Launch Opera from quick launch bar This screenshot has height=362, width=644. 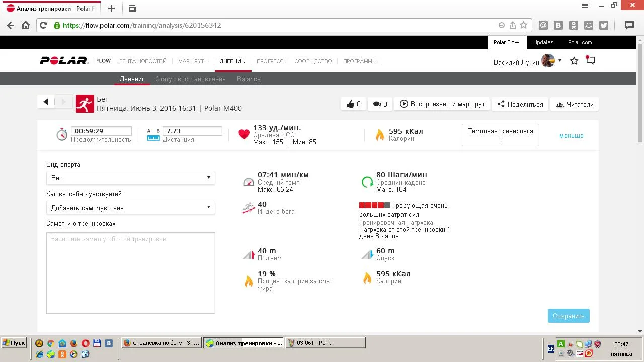pyautogui.click(x=86, y=343)
